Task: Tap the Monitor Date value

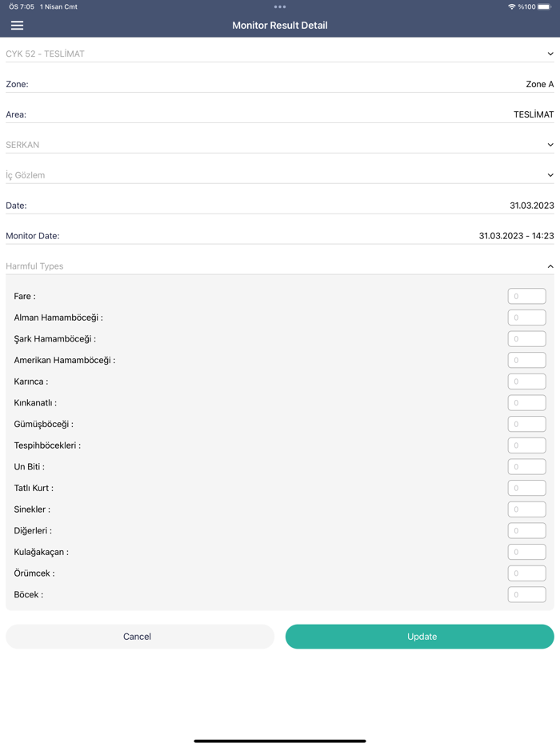Action: click(x=516, y=236)
